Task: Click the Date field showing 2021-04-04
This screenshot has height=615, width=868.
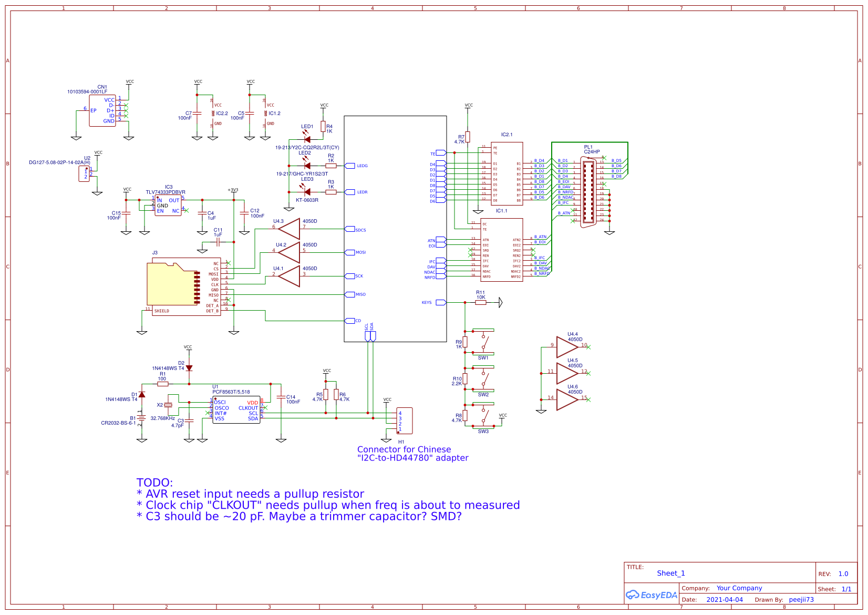Action: click(x=726, y=599)
